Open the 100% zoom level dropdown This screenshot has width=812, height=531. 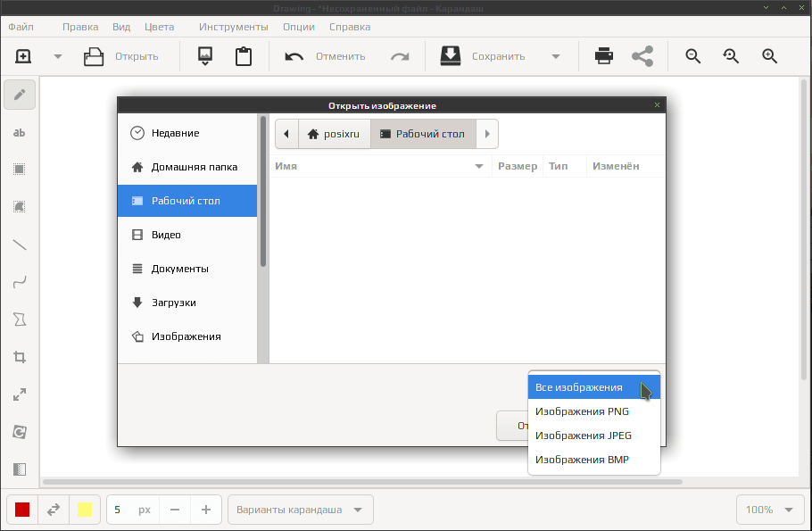click(769, 510)
